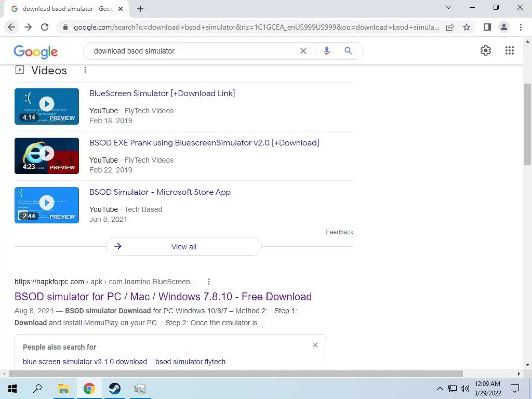Close the 'download bsod simulator' tab
Viewport: 532px width, 399px height.
pos(121,9)
